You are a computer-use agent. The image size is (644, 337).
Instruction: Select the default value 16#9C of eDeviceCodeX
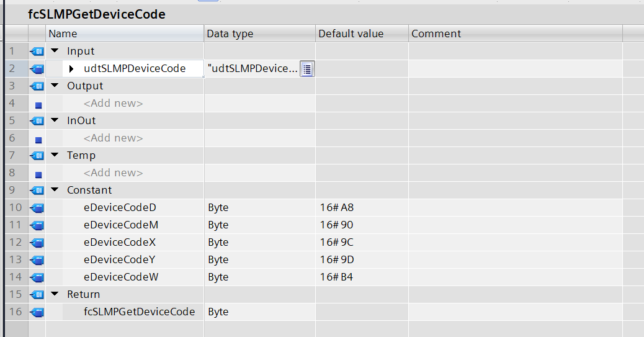tap(337, 243)
